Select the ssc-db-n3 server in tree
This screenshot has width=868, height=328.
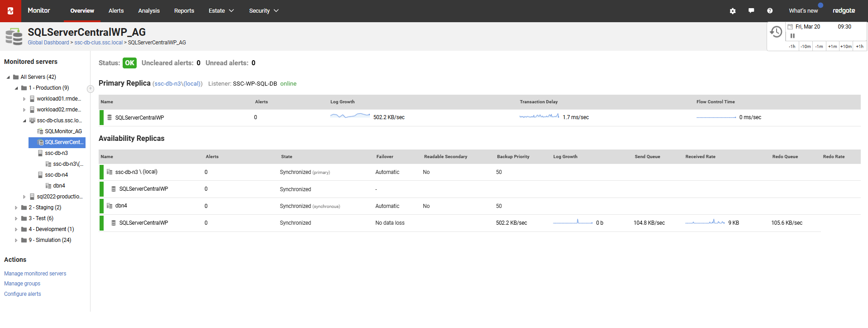click(x=56, y=153)
